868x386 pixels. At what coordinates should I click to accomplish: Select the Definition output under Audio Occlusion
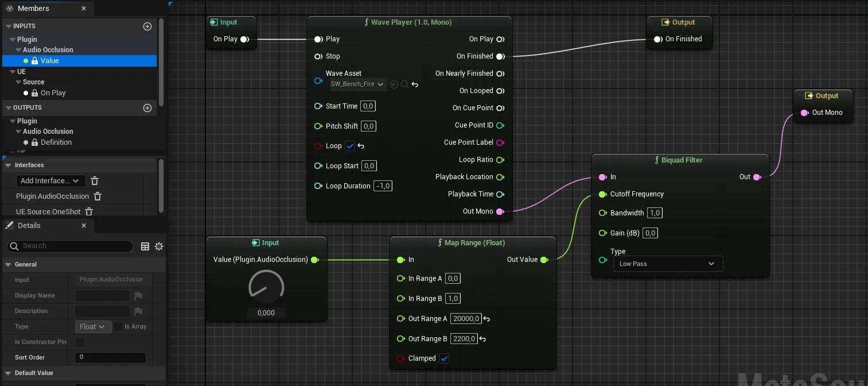(x=56, y=142)
